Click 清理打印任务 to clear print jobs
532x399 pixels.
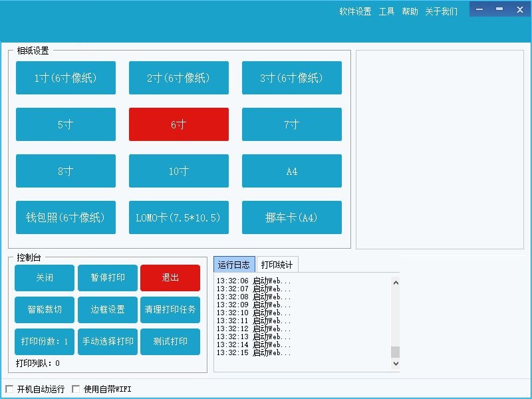coord(170,310)
